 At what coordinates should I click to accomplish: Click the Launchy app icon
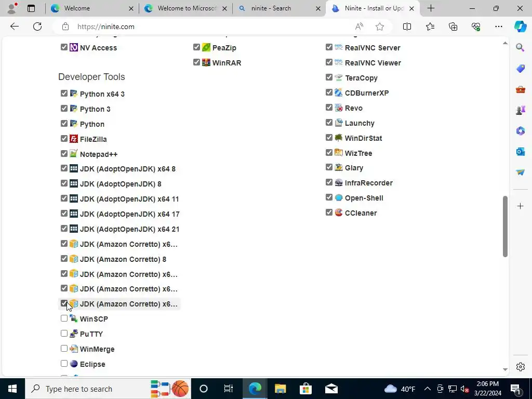point(339,123)
